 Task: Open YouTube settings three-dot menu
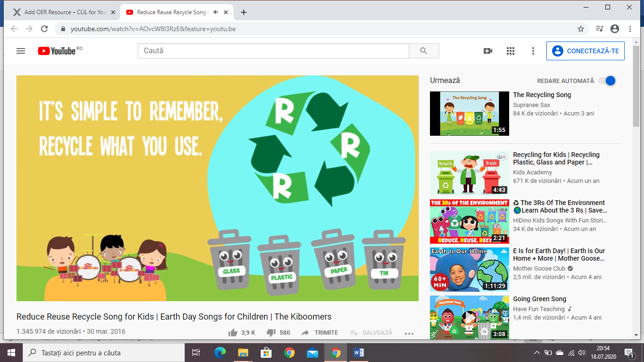click(533, 51)
